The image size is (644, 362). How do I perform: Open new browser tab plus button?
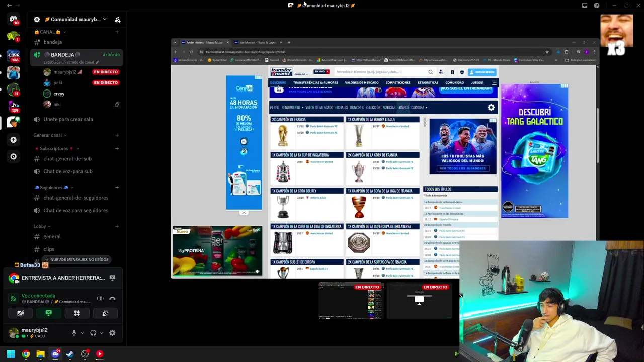(289, 42)
